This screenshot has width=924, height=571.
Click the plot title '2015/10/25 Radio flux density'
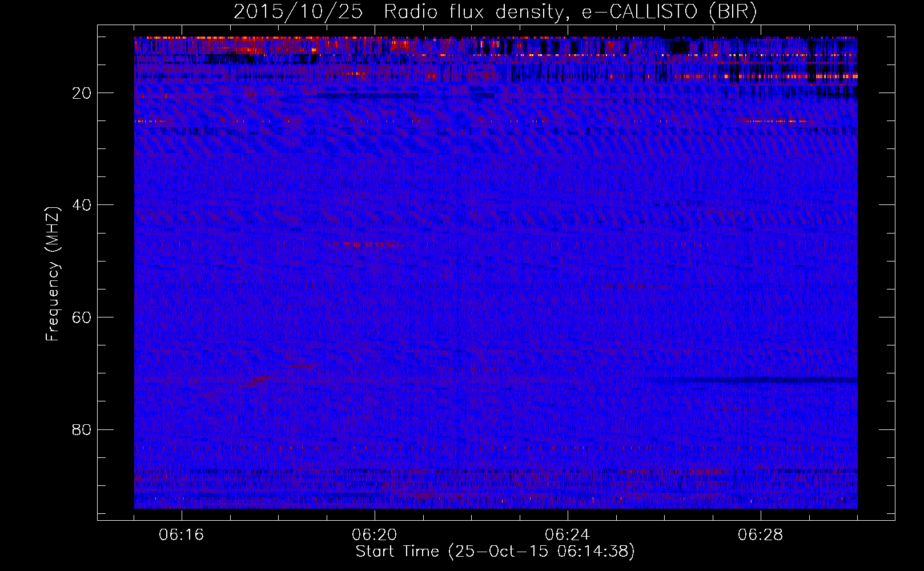click(495, 12)
